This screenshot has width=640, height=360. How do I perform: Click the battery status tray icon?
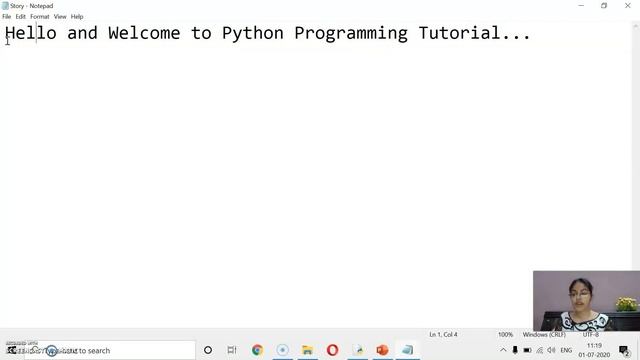[527, 350]
